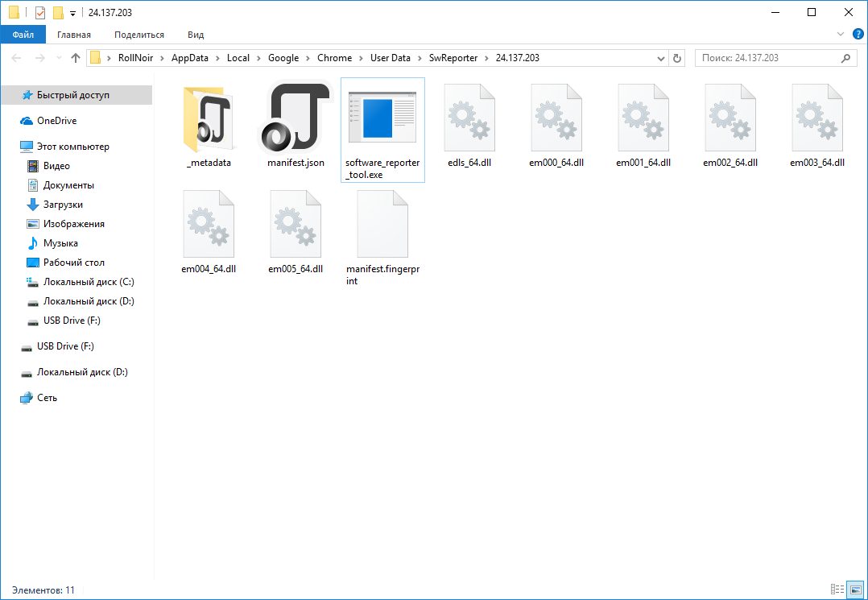
Task: Select the edls_64.dll file icon
Action: coord(469,118)
